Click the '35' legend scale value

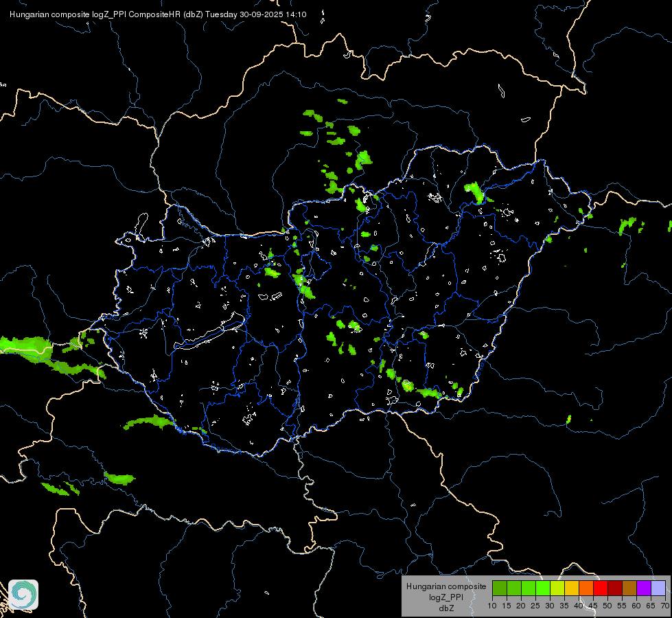point(564,606)
